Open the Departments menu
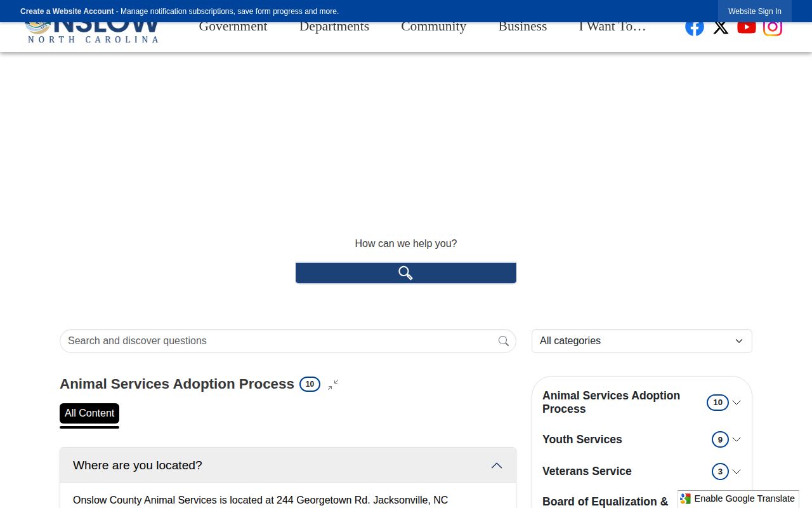The height and width of the screenshot is (508, 812). (x=334, y=27)
